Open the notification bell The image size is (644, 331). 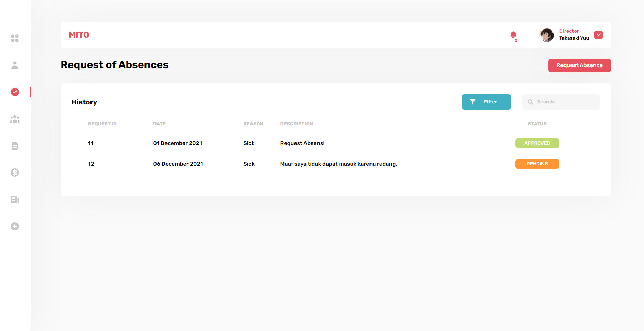[513, 35]
